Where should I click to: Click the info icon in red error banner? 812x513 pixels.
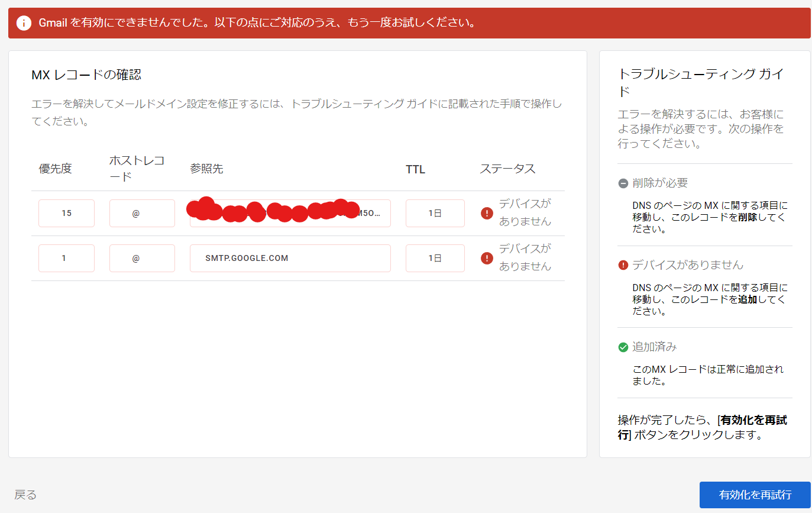click(24, 23)
